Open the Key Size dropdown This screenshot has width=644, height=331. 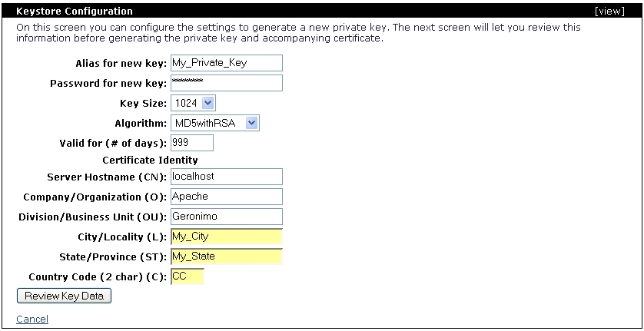coord(193,103)
